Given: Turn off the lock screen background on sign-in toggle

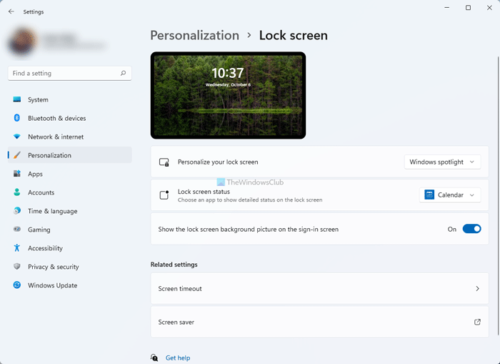Looking at the screenshot, I should coord(472,229).
